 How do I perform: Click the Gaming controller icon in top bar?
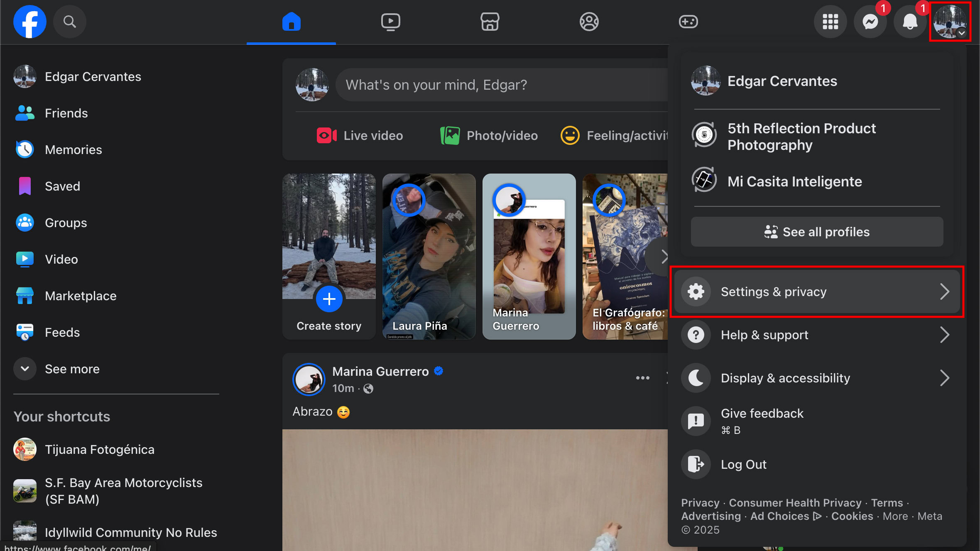coord(688,22)
